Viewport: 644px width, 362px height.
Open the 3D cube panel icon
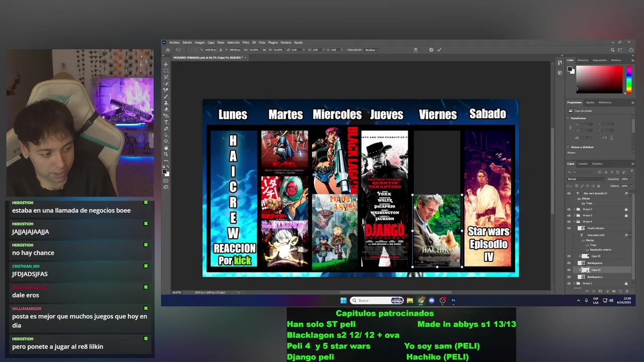tap(560, 72)
